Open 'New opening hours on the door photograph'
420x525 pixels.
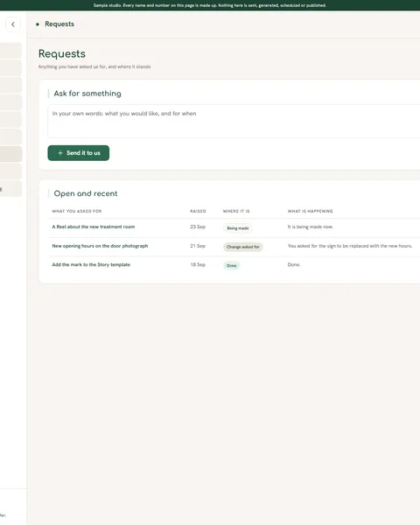coord(100,246)
